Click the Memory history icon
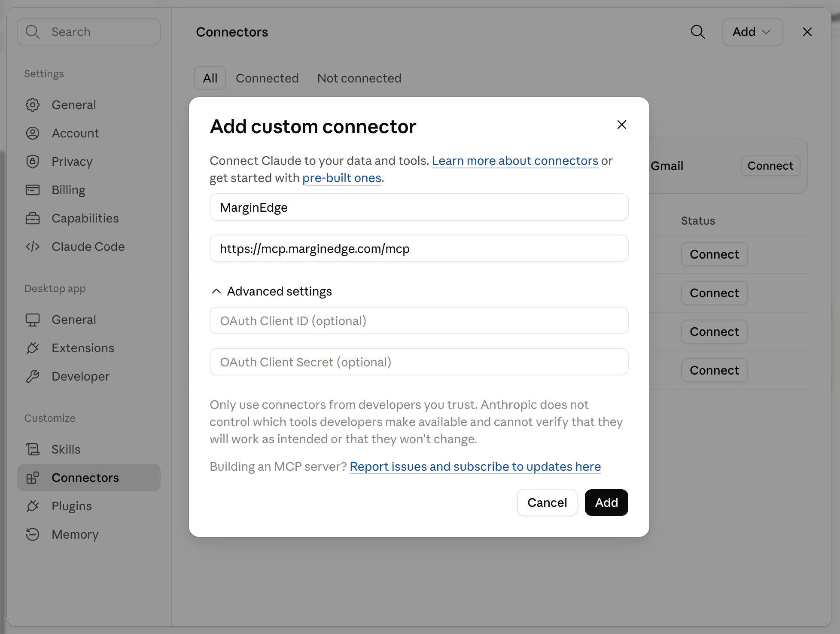The image size is (840, 634). click(33, 534)
